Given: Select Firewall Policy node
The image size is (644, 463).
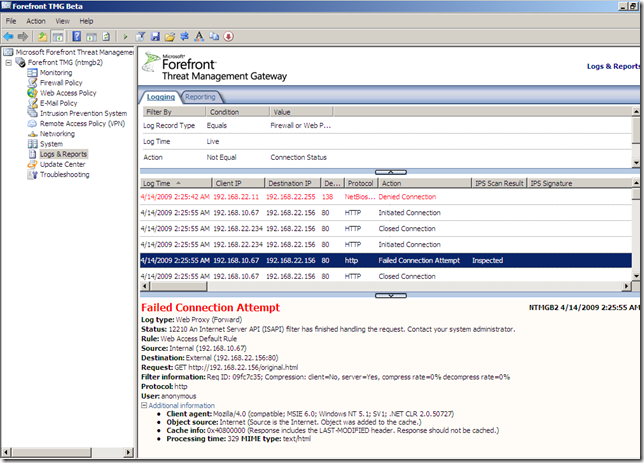Looking at the screenshot, I should pos(61,83).
